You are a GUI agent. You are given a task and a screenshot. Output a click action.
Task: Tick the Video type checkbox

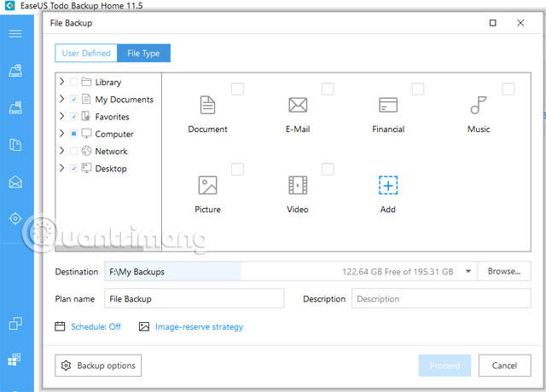tap(328, 170)
